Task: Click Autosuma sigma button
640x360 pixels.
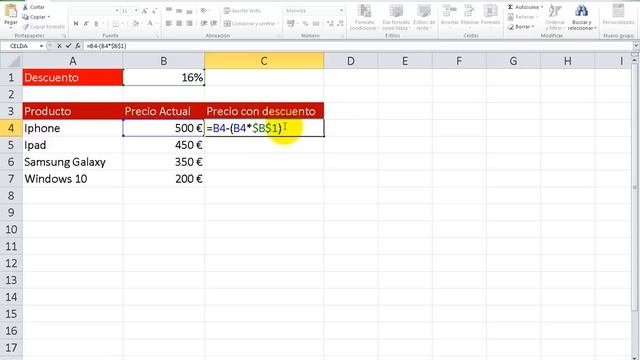Action: coord(525,7)
